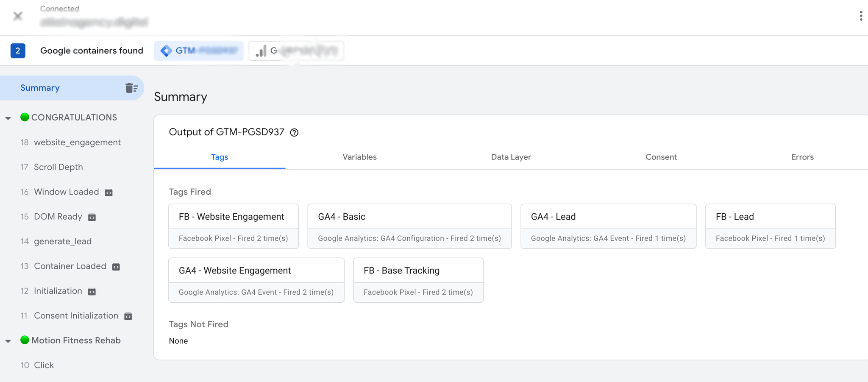The image size is (868, 382).
Task: Click the API icon beside Consent Initialization
Action: (128, 316)
